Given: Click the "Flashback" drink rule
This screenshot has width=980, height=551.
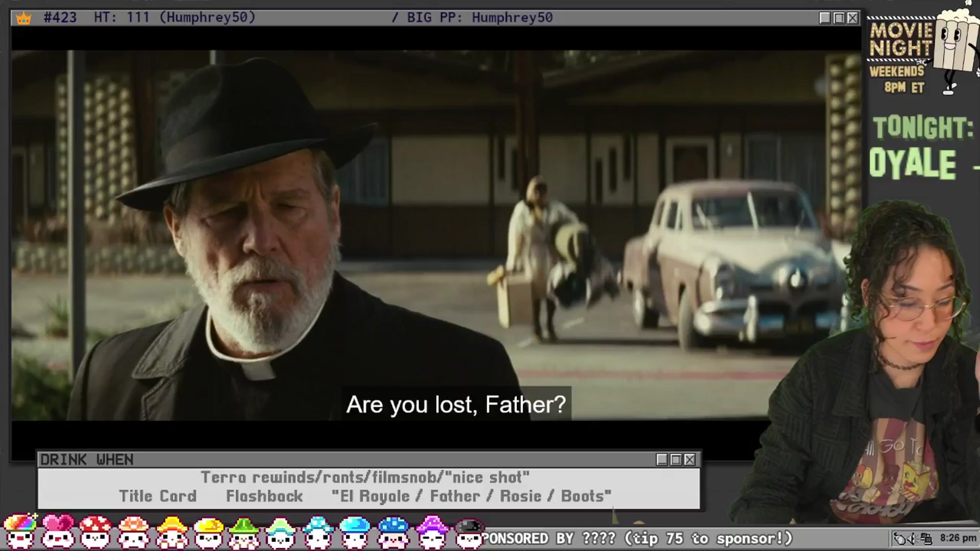Looking at the screenshot, I should point(264,496).
